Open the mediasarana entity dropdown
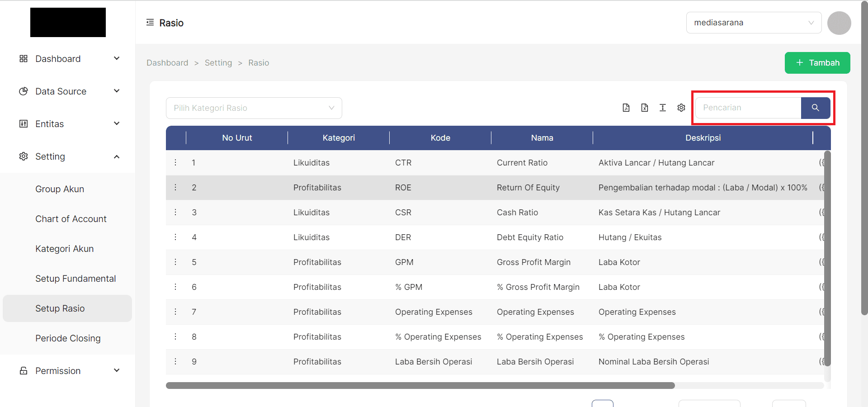The width and height of the screenshot is (868, 407). pyautogui.click(x=754, y=23)
